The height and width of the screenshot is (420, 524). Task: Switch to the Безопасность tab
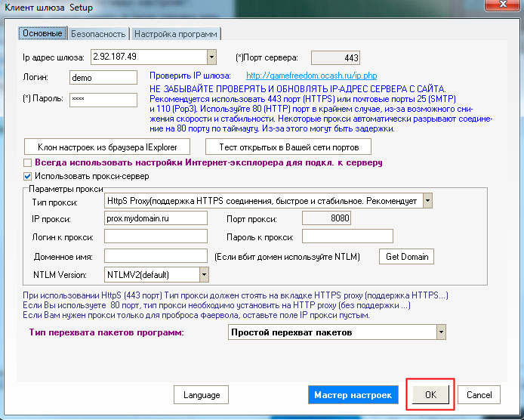pyautogui.click(x=98, y=34)
